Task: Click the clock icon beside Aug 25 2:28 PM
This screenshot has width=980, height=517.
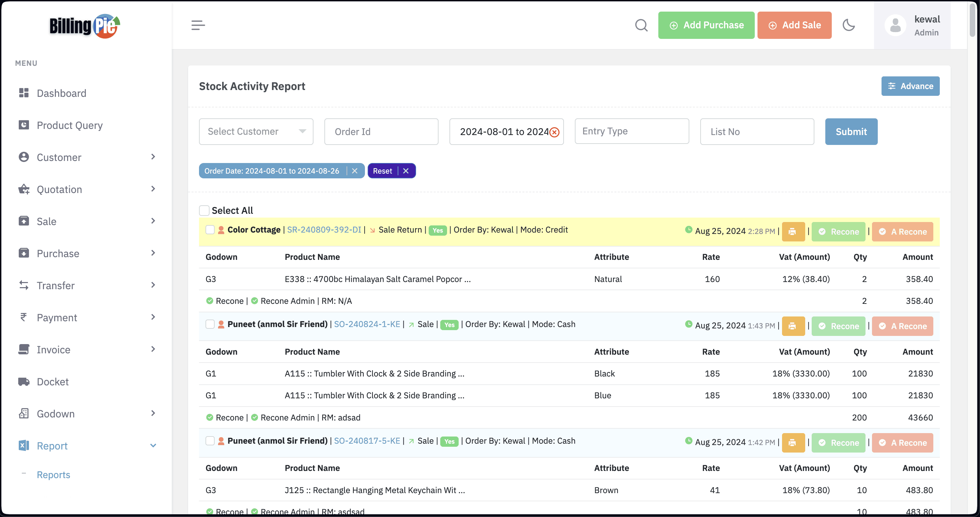Action: (688, 230)
